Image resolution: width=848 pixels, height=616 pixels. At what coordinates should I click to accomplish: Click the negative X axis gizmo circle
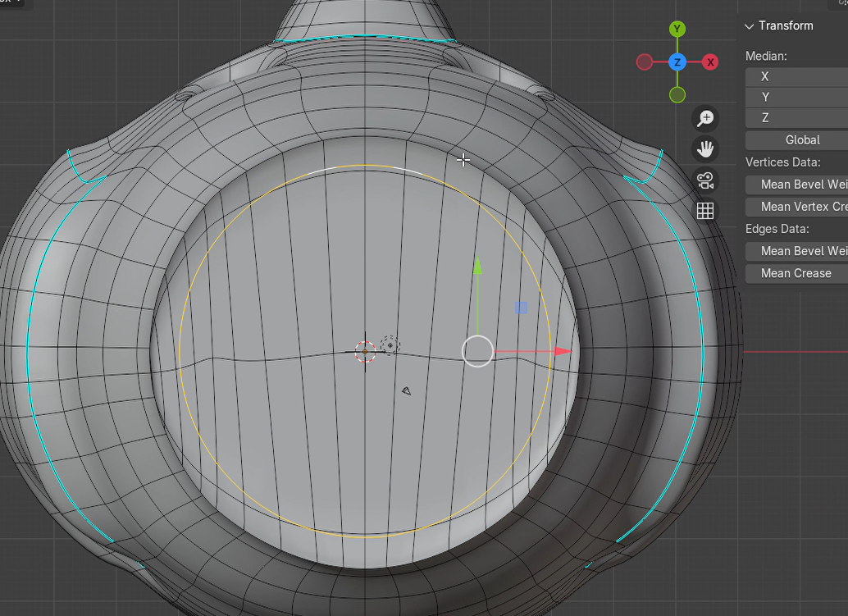pyautogui.click(x=644, y=62)
